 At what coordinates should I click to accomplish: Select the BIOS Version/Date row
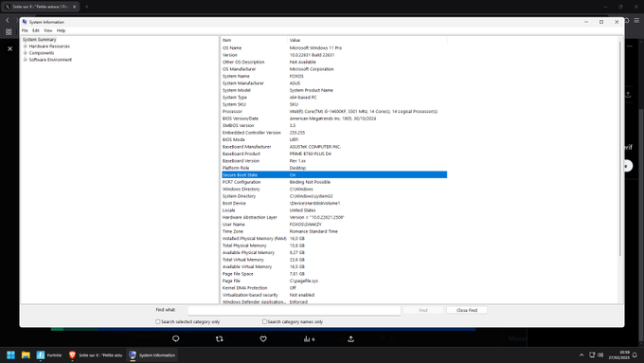point(334,118)
